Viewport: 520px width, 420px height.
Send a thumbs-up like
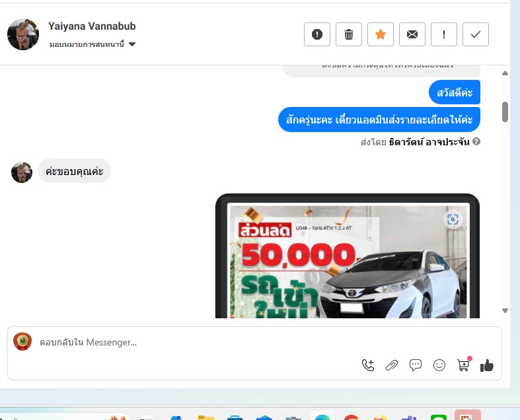coord(487,365)
